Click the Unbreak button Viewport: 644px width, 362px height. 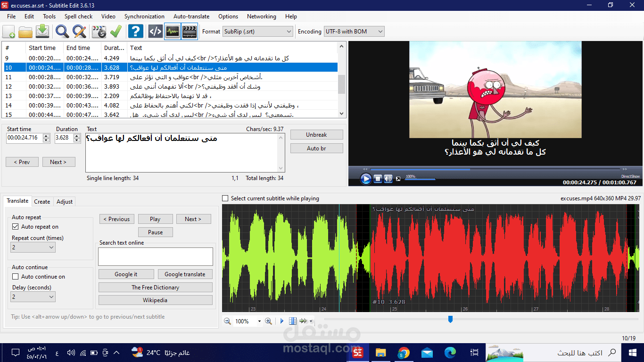[x=316, y=135]
